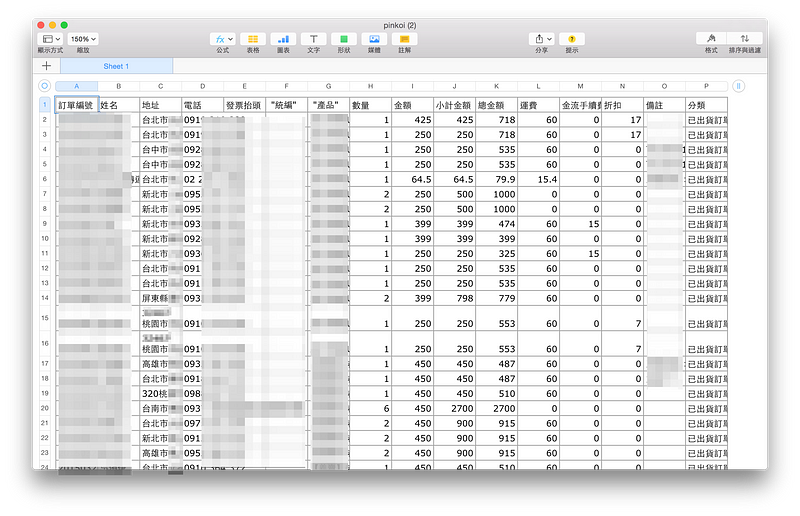The height and width of the screenshot is (516, 800).
Task: Click the 提示 tips icon
Action: tap(571, 38)
